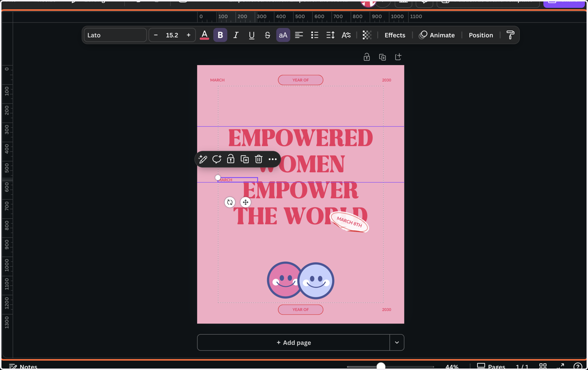Select the bottom YEAR OF pill label

300,309
